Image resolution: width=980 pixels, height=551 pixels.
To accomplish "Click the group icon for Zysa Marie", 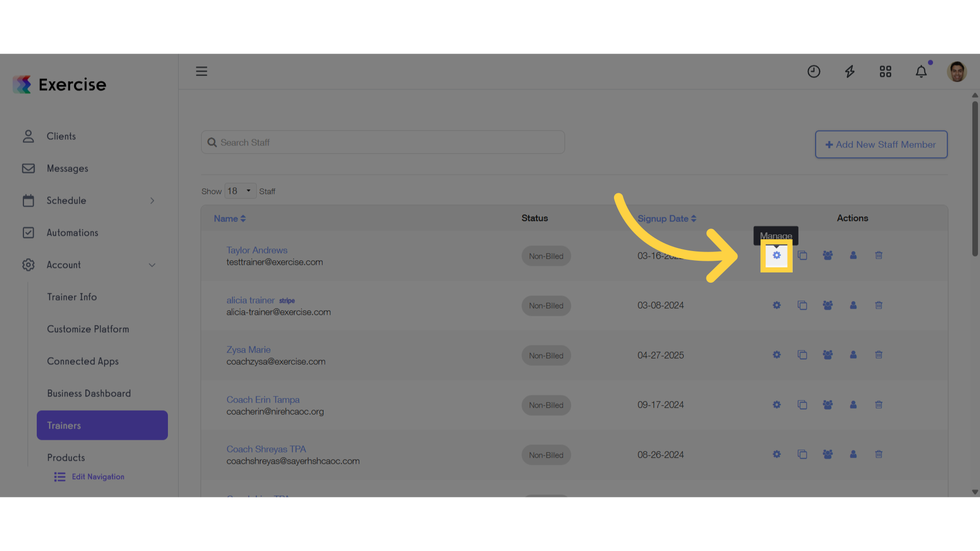I will pyautogui.click(x=828, y=355).
